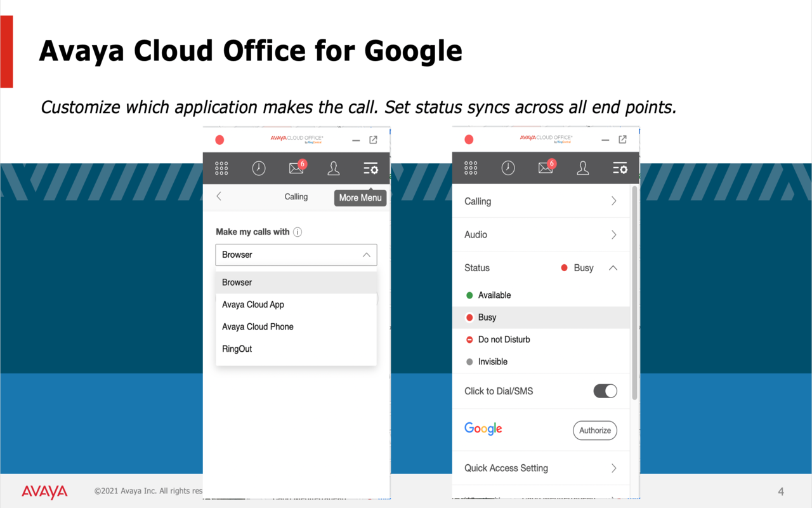Choose Avaya Cloud Phone from the list

click(x=296, y=327)
